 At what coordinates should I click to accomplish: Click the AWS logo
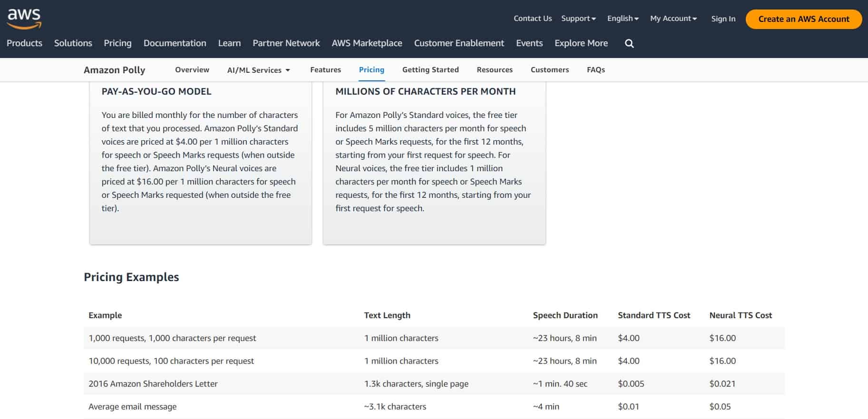pyautogui.click(x=24, y=19)
